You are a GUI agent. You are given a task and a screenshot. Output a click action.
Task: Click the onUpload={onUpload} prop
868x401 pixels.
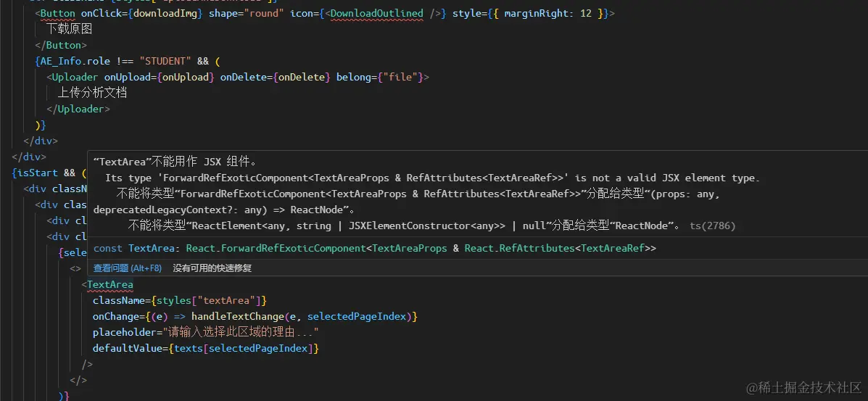coord(159,77)
